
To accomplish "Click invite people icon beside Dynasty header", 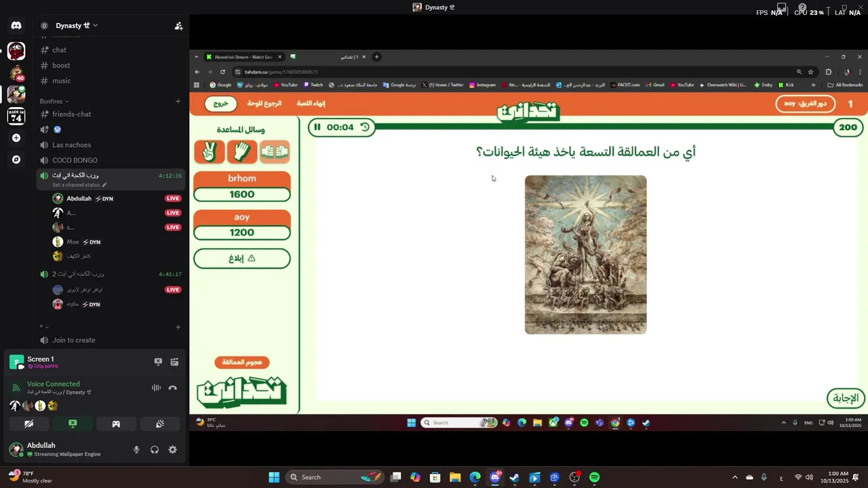I will 178,26.
